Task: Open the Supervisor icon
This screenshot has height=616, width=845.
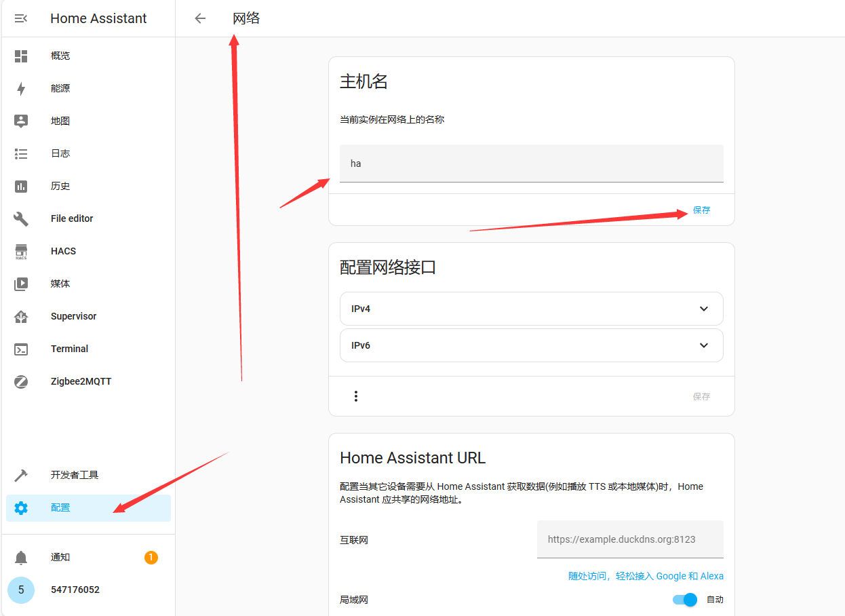Action: (x=21, y=316)
